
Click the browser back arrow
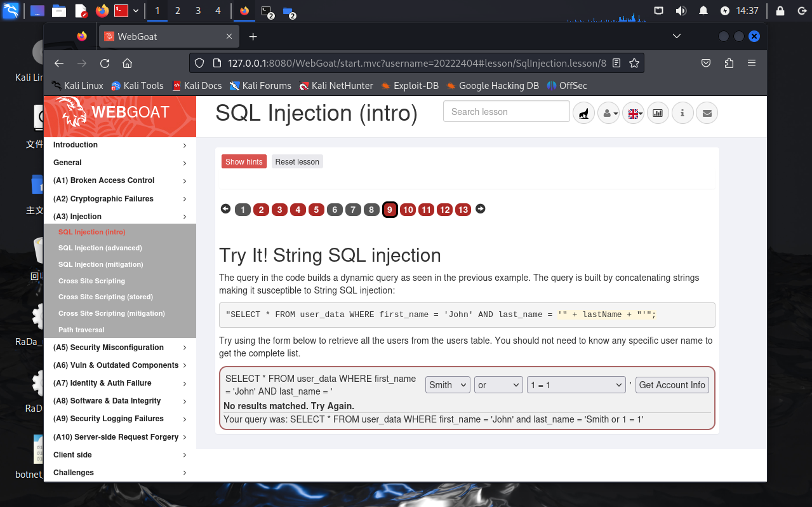pos(59,63)
